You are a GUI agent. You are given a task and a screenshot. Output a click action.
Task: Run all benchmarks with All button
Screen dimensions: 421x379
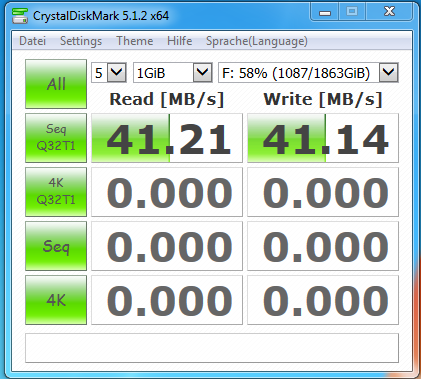pyautogui.click(x=56, y=84)
